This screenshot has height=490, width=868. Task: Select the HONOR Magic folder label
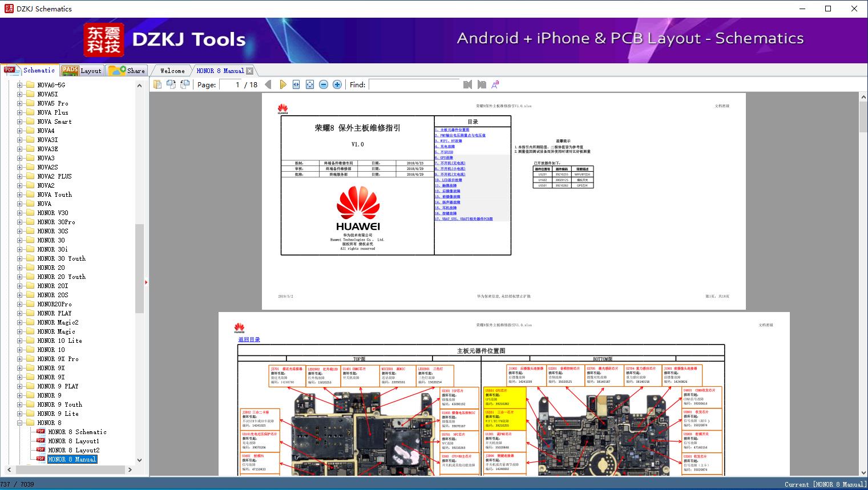pos(56,331)
